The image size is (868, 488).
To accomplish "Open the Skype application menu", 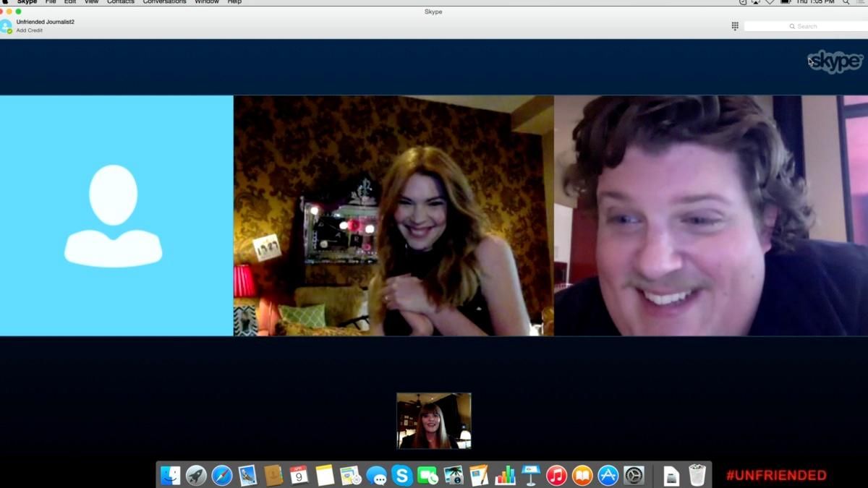I will (27, 2).
